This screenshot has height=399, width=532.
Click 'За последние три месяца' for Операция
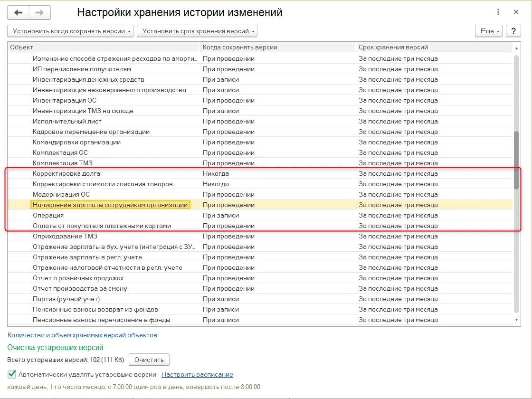pyautogui.click(x=399, y=216)
